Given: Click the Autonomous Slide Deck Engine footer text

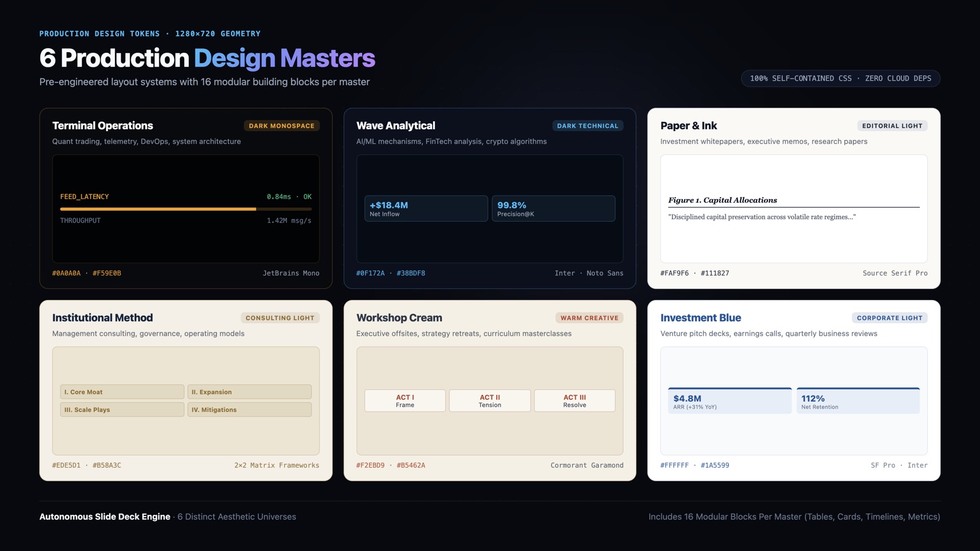Looking at the screenshot, I should point(105,517).
